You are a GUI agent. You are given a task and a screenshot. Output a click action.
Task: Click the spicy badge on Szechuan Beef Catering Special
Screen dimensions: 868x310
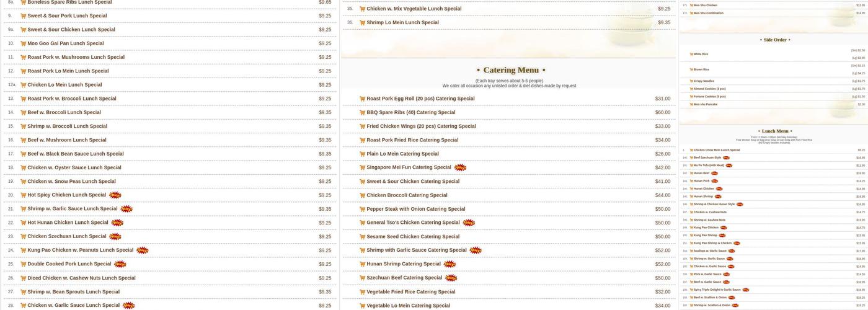[451, 278]
